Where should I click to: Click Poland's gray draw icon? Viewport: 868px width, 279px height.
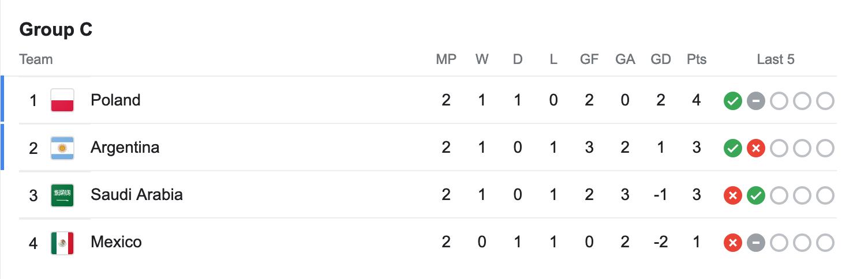[756, 101]
